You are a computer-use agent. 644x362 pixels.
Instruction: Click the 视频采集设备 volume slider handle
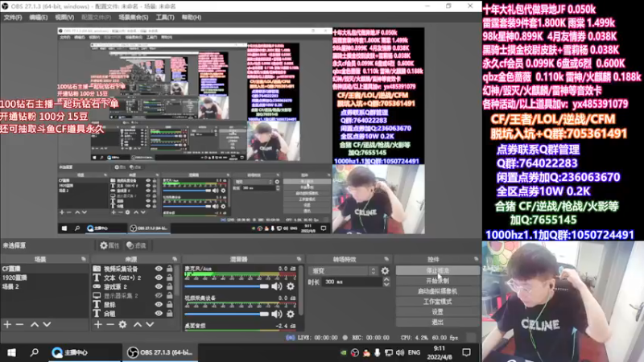[x=264, y=315]
